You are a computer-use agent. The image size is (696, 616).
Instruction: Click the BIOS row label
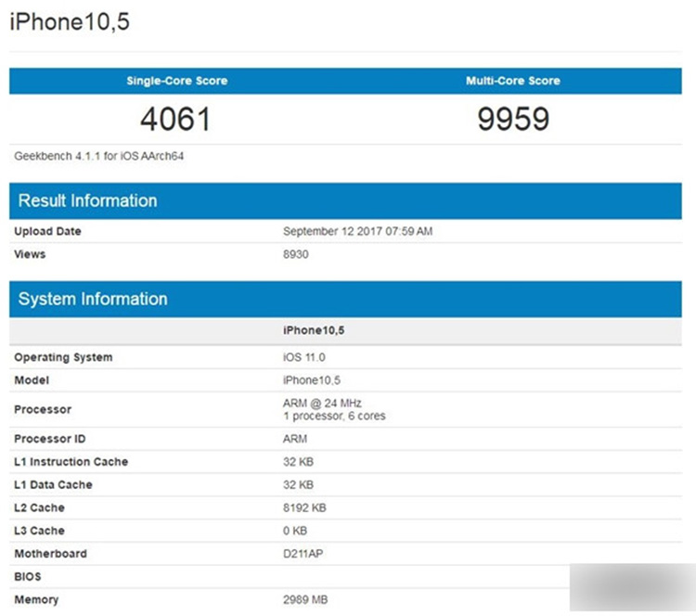(x=28, y=577)
